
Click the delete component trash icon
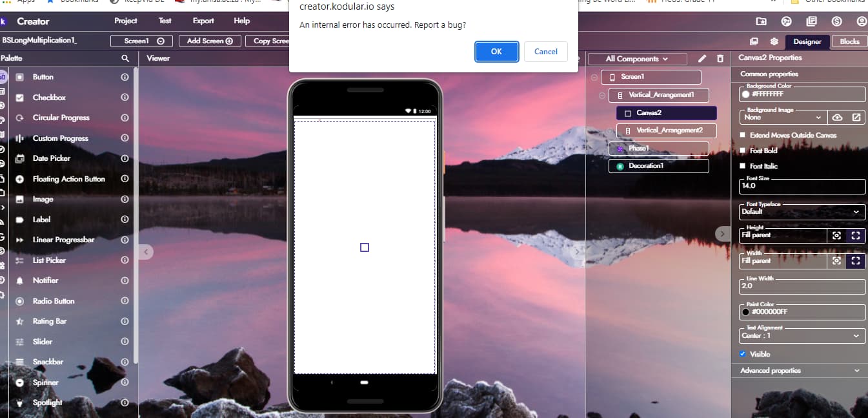pyautogui.click(x=720, y=59)
